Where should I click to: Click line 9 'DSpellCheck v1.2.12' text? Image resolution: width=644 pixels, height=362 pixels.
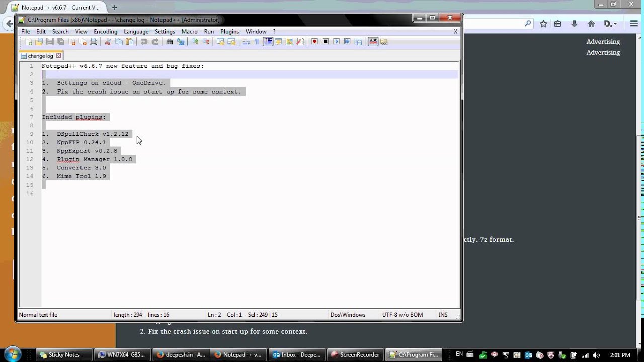click(93, 134)
